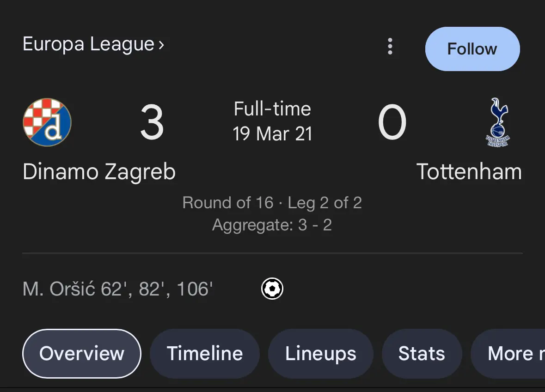Open the Lineups tab
The image size is (545, 392).
[320, 354]
